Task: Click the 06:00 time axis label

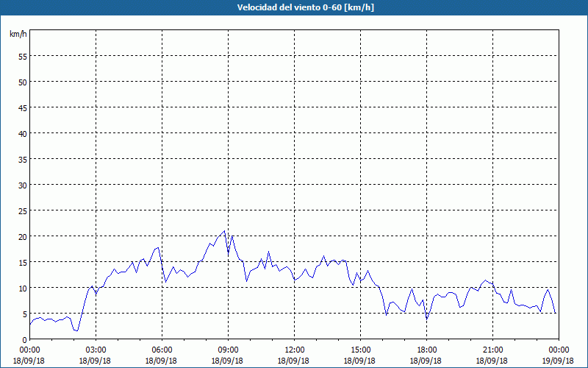Action: (x=162, y=350)
